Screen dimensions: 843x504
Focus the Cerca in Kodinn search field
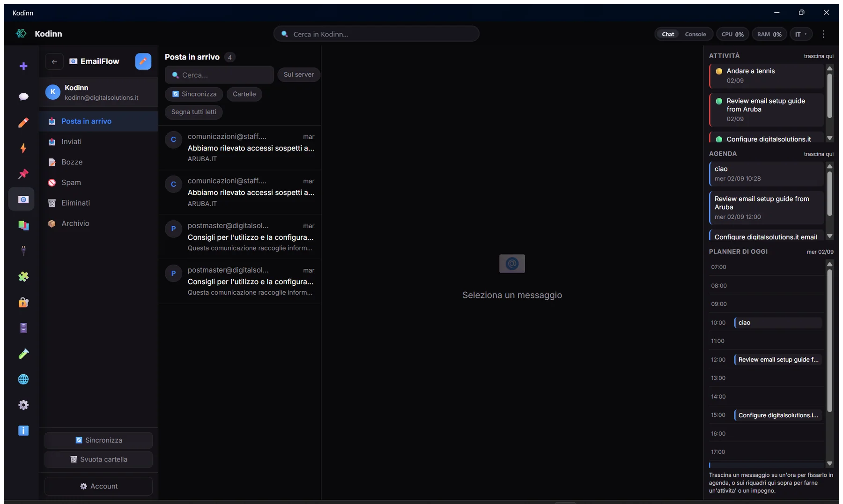(x=376, y=34)
